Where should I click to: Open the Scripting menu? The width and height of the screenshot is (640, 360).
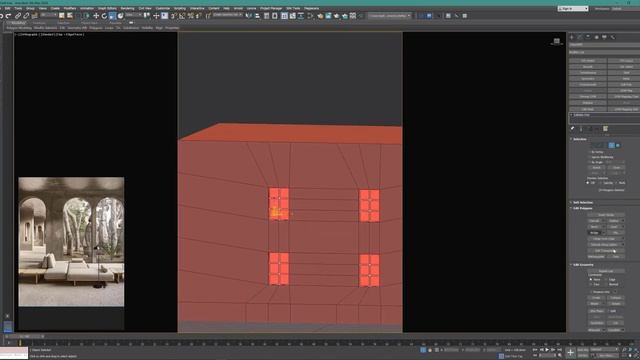click(x=180, y=8)
